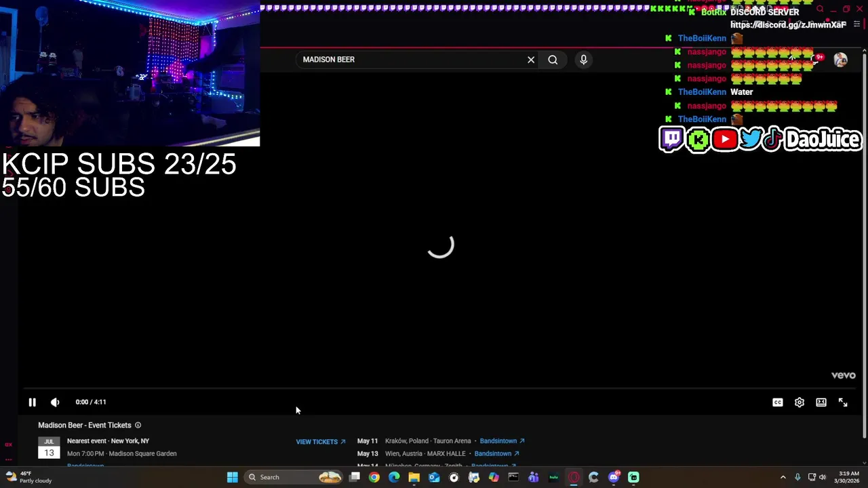The image size is (868, 488).
Task: Open the Terminal taskbar icon
Action: pyautogui.click(x=513, y=477)
